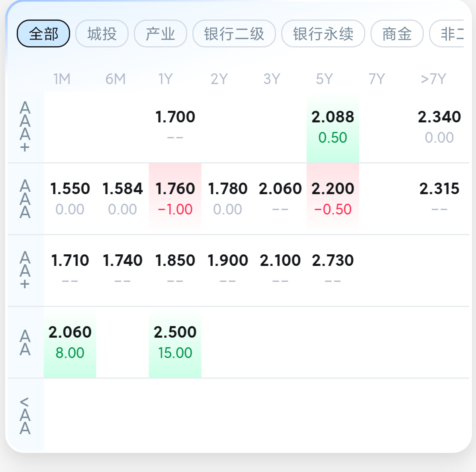476x472 pixels.
Task: Switch to the 城投 tab
Action: tap(102, 34)
